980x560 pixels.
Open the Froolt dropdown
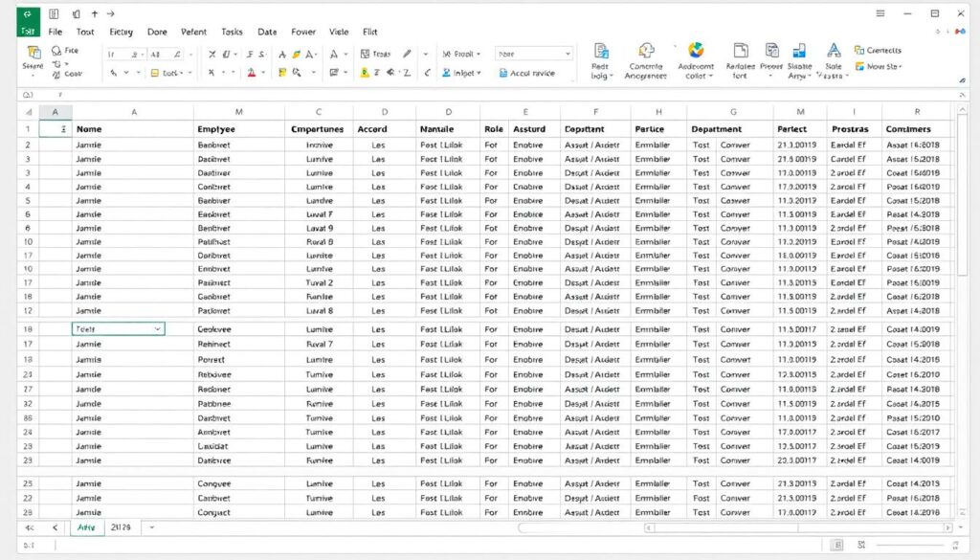point(461,55)
